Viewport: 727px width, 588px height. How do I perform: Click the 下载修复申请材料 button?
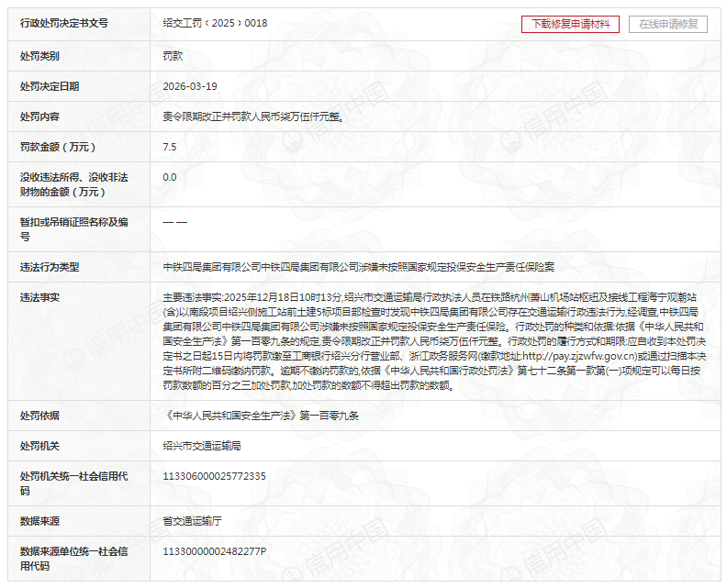(x=570, y=24)
